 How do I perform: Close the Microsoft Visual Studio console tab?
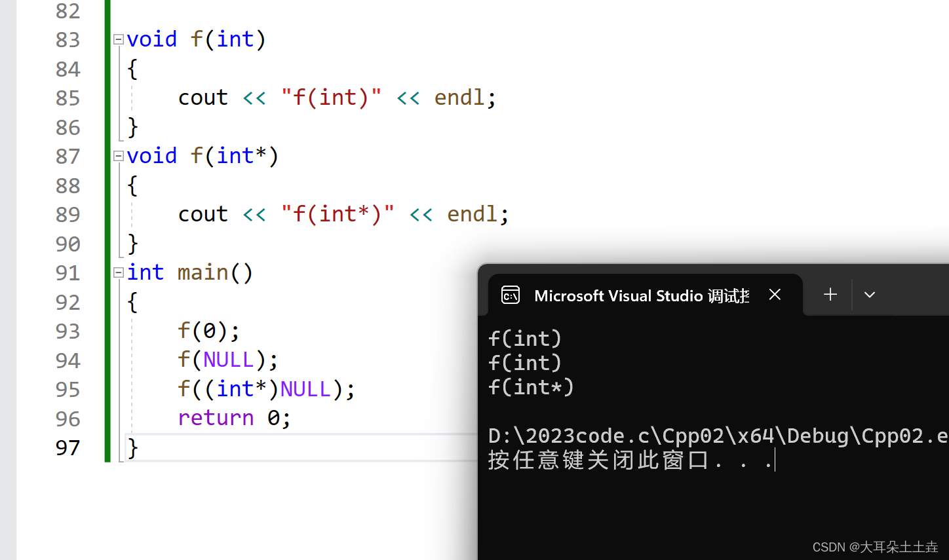click(775, 295)
